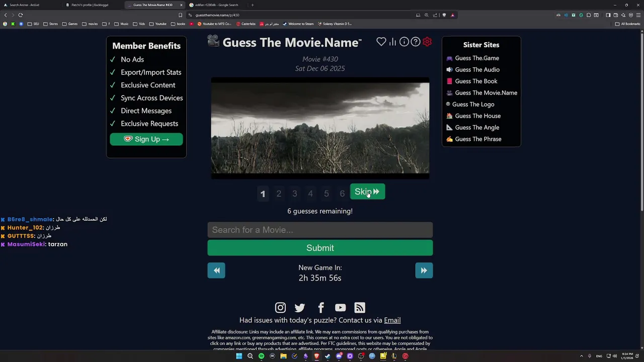Skip the current guess
This screenshot has width=644, height=362.
pos(367,192)
